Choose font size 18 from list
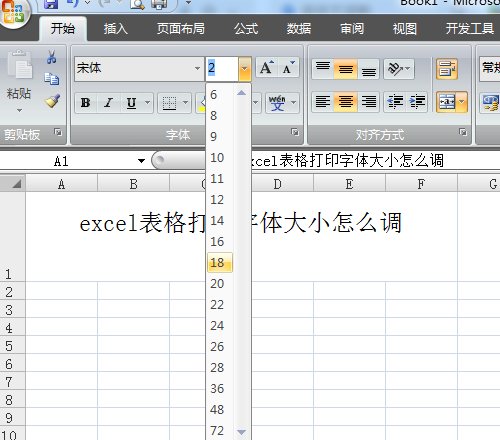Image resolution: width=500 pixels, height=440 pixels. coord(220,263)
